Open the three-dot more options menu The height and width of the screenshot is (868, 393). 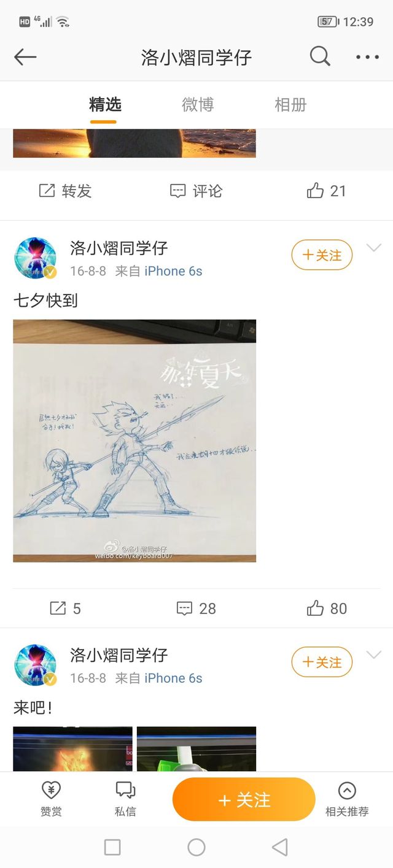pyautogui.click(x=367, y=57)
